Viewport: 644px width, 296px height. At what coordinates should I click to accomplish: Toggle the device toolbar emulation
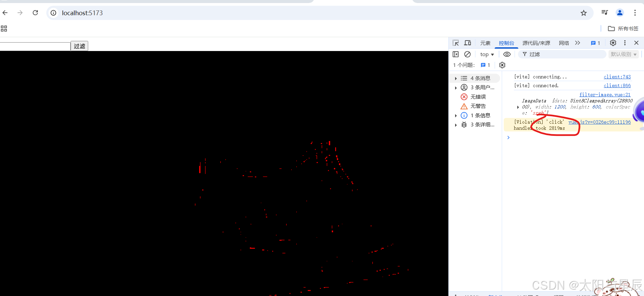pos(468,43)
